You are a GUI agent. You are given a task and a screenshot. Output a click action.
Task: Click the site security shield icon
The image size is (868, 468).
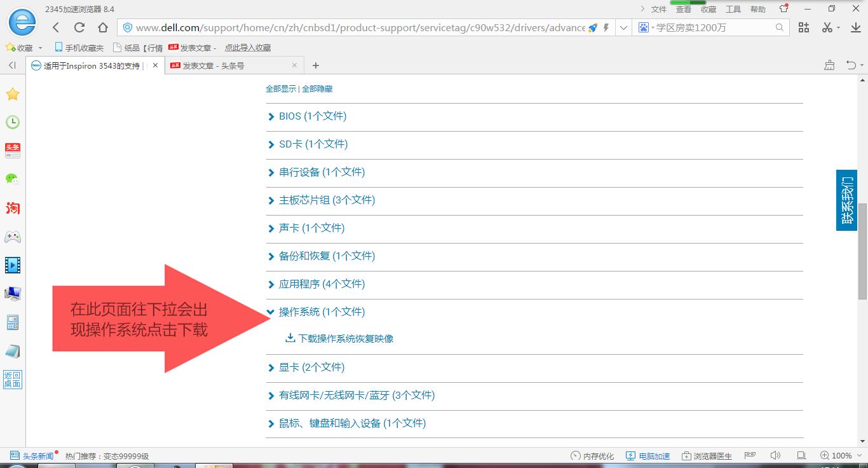pos(127,27)
